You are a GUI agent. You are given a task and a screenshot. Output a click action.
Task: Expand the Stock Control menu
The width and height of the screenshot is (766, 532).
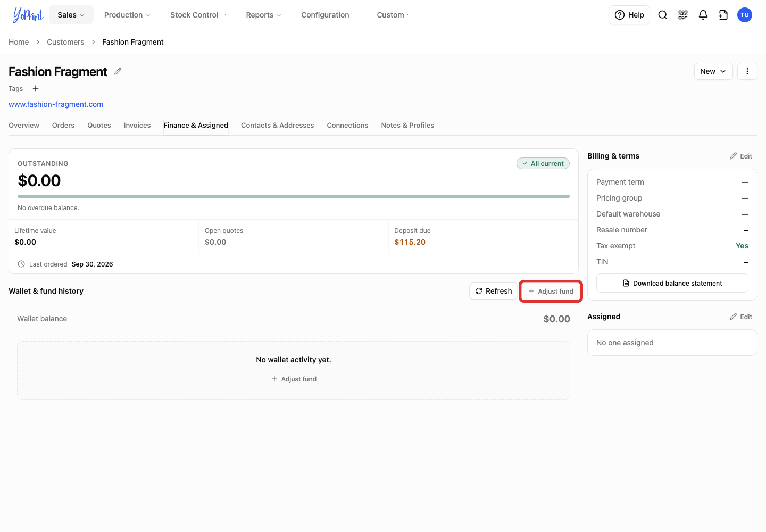pos(198,15)
